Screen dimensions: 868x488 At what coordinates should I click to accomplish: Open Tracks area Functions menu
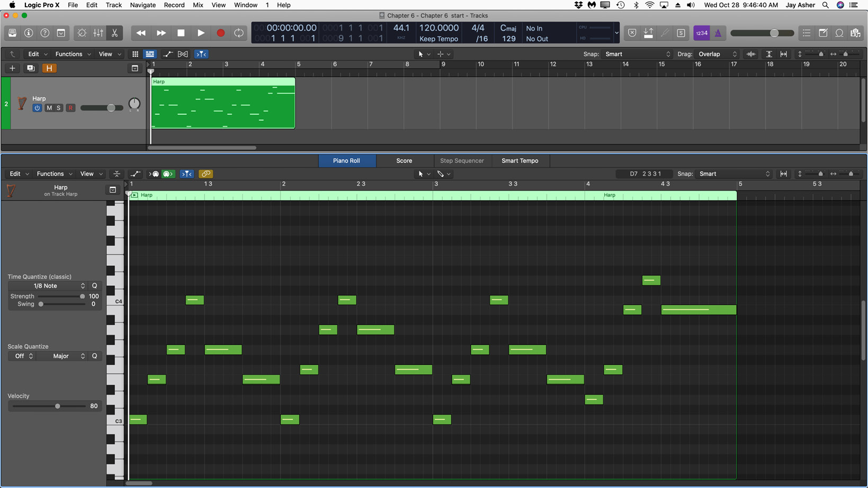73,54
